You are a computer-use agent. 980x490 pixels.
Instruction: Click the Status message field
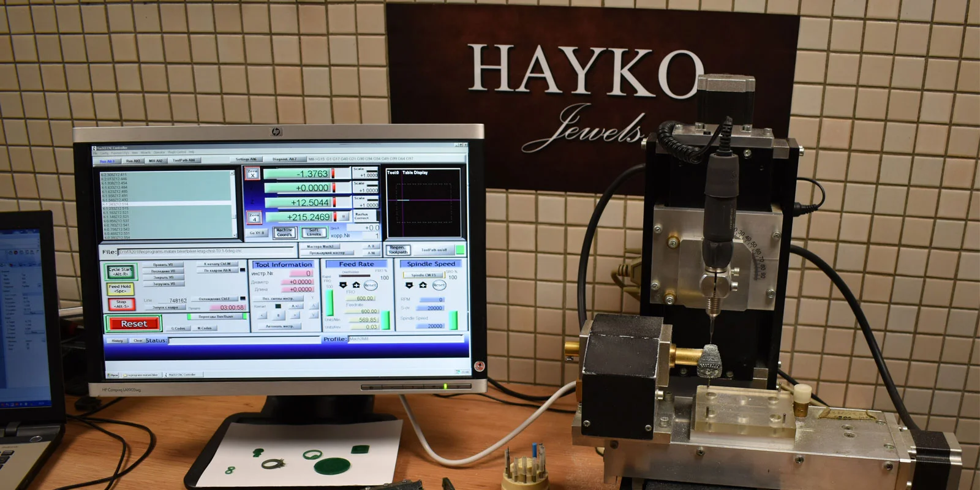pos(244,341)
